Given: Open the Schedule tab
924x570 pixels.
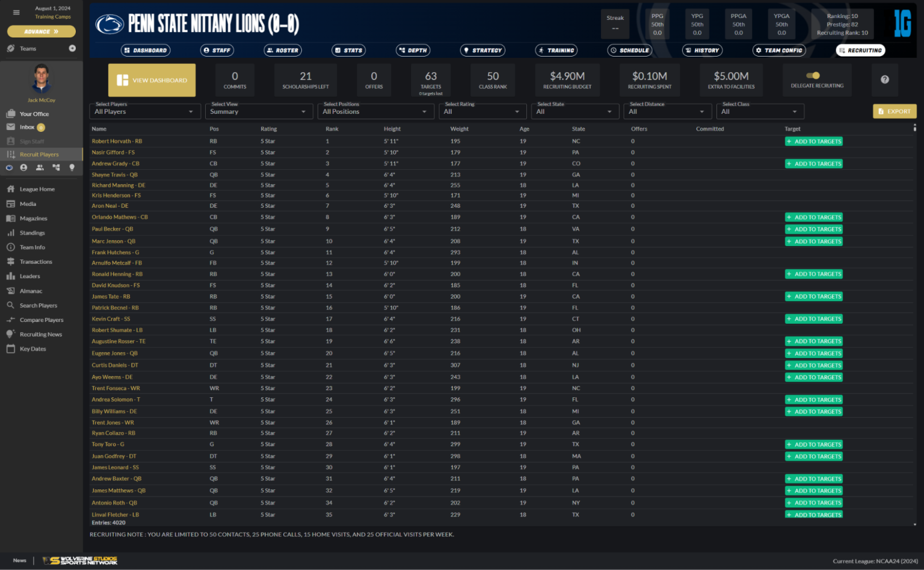Looking at the screenshot, I should [629, 51].
